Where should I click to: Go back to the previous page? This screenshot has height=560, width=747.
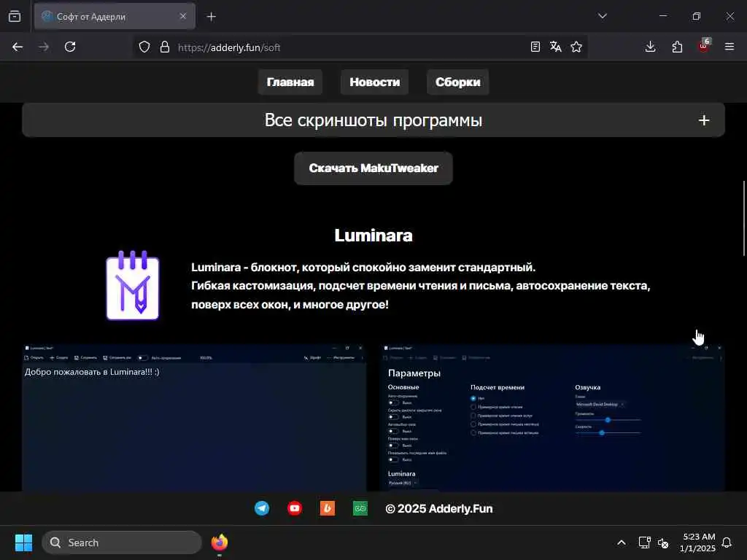click(x=18, y=47)
